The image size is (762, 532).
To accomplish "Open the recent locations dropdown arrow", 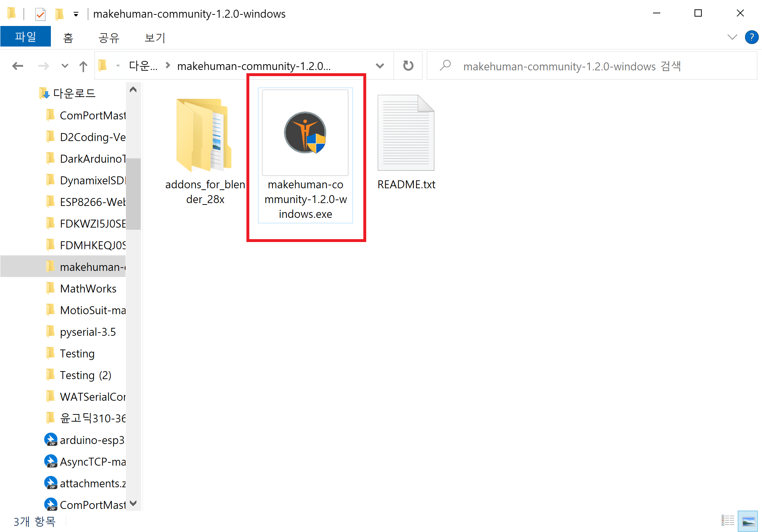I will pyautogui.click(x=65, y=66).
